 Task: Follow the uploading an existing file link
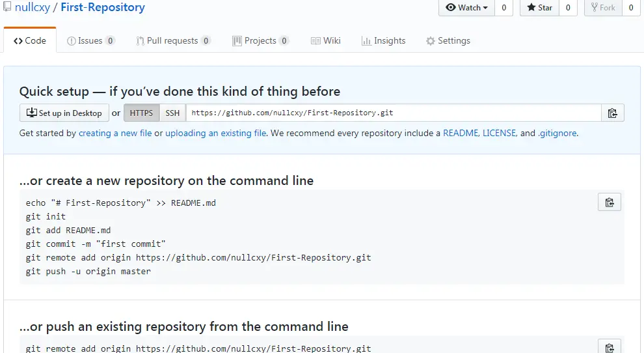coord(215,134)
